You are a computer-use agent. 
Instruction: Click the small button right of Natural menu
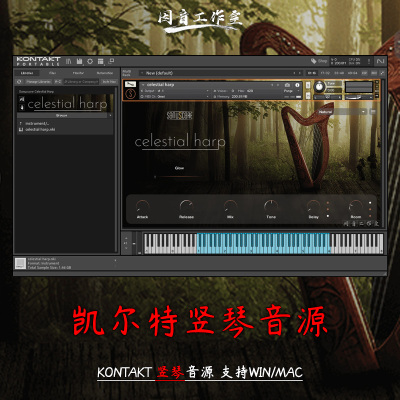click(373, 112)
